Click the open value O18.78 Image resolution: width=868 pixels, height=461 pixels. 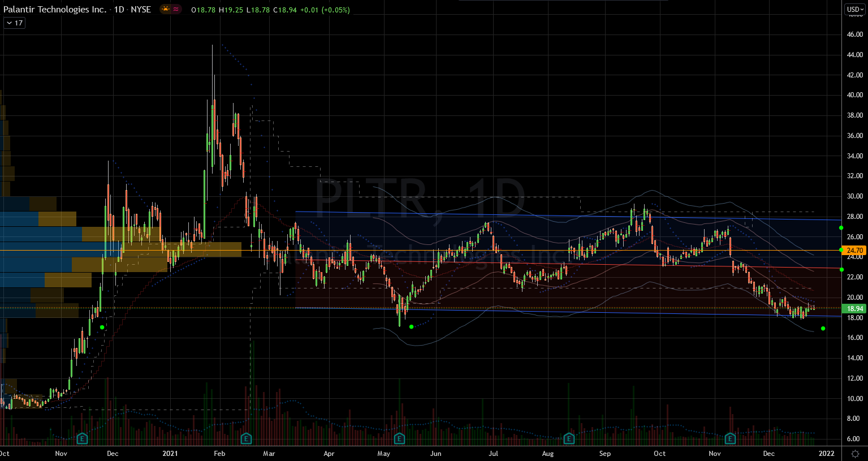[x=203, y=10]
